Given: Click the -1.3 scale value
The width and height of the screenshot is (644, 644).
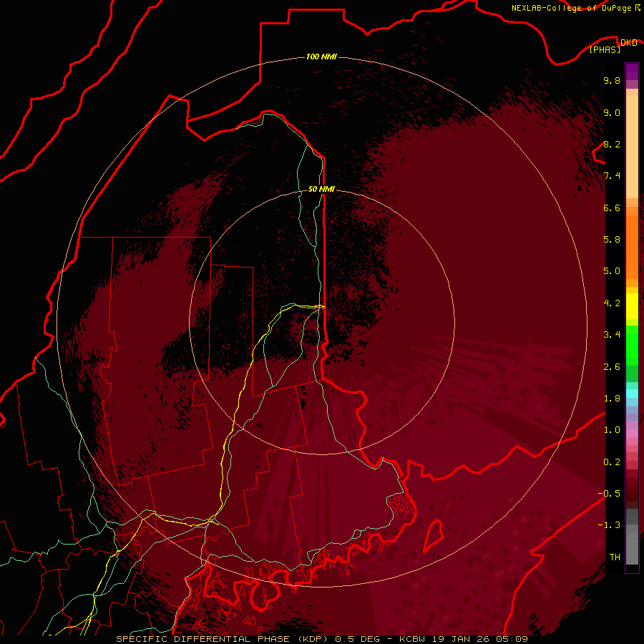Looking at the screenshot, I should [x=609, y=525].
